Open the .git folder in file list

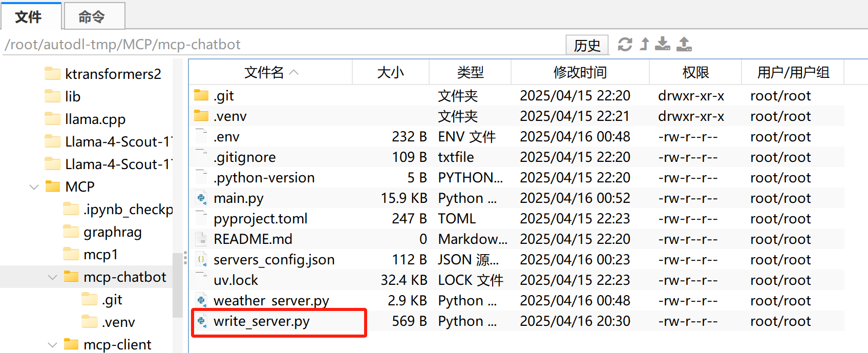(x=224, y=96)
